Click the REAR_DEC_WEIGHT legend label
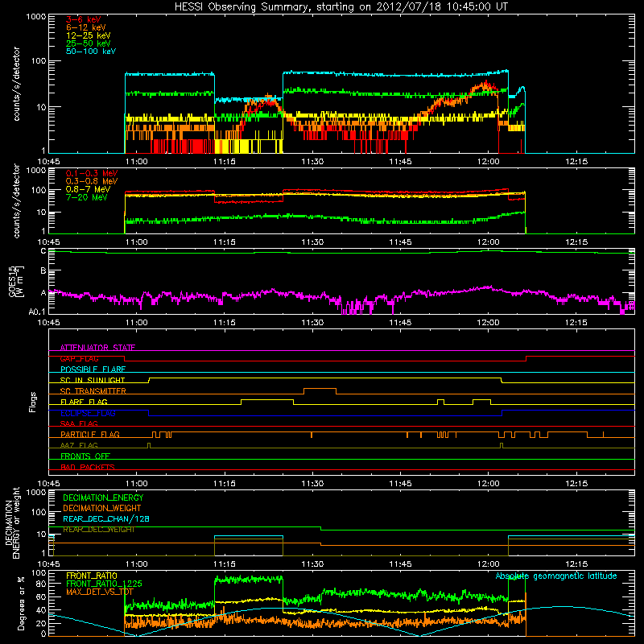Image resolution: width=644 pixels, height=644 pixels. 98,530
